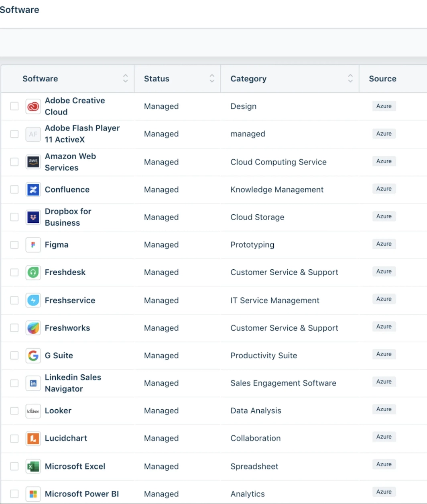The height and width of the screenshot is (504, 427).
Task: Click Managed status in Dropbox row
Action: point(161,217)
